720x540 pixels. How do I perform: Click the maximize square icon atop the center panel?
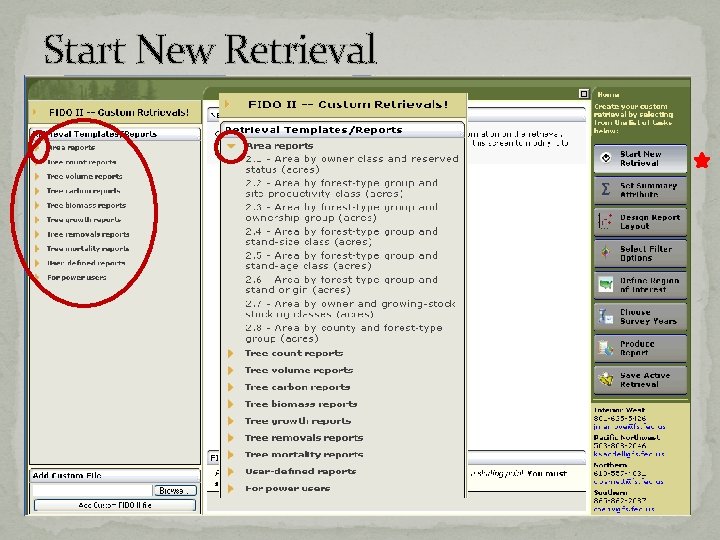583,94
